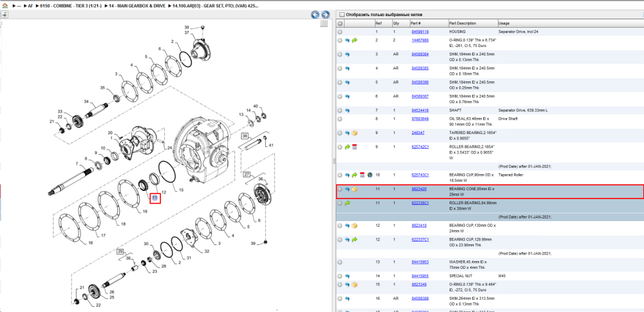Sort by the Part Description column header
The height and width of the screenshot is (312, 644).
[x=473, y=23]
